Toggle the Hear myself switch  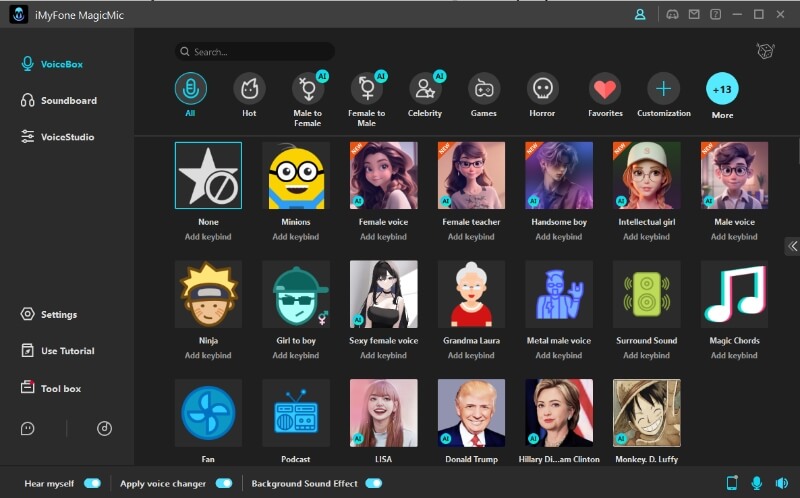tap(92, 483)
